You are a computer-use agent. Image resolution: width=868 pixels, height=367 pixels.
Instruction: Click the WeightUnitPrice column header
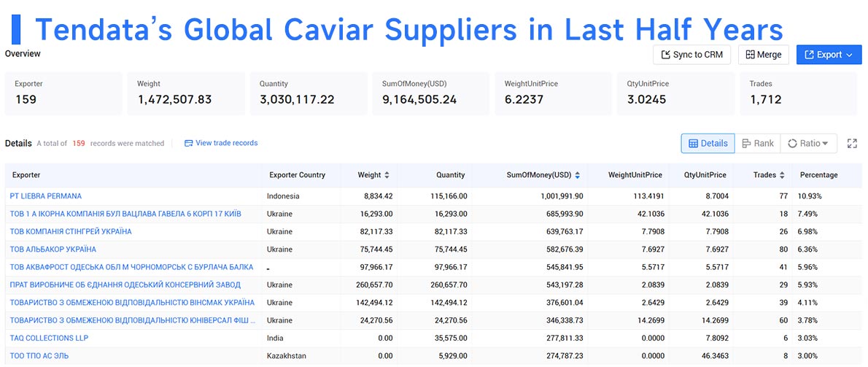click(635, 175)
